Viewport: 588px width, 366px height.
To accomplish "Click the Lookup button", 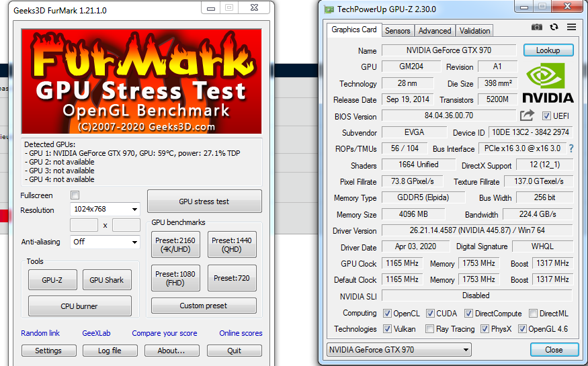I will (548, 50).
